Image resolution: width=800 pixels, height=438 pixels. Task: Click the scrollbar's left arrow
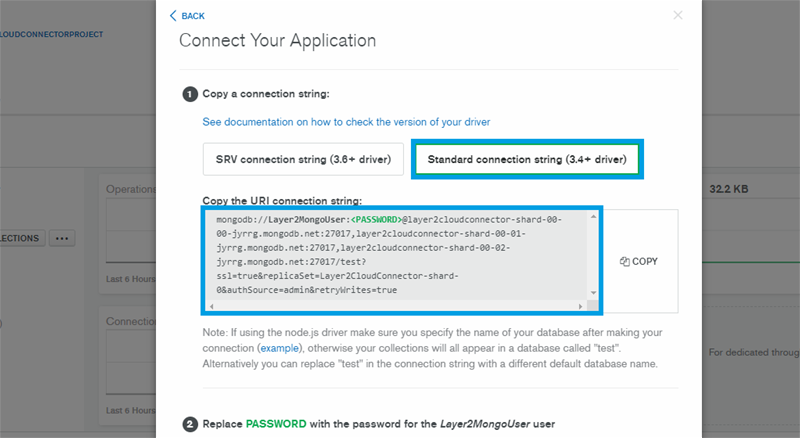tap(212, 305)
